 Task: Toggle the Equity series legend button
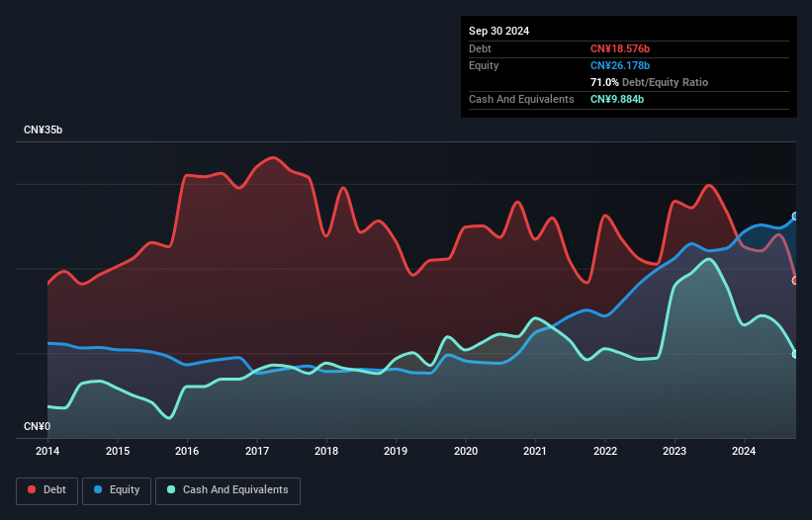tap(117, 490)
